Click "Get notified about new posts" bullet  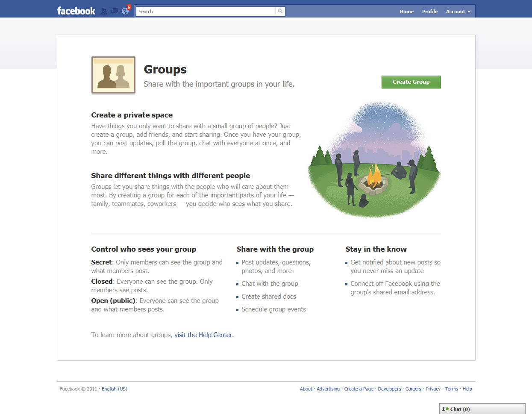tap(395, 267)
